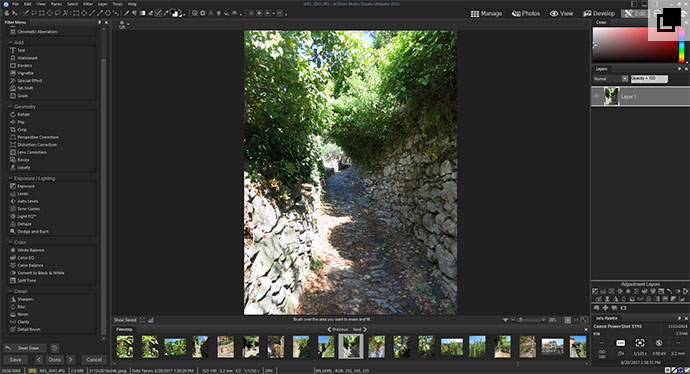Switch to the Manage mode tab
This screenshot has width=690, height=374.
point(486,14)
